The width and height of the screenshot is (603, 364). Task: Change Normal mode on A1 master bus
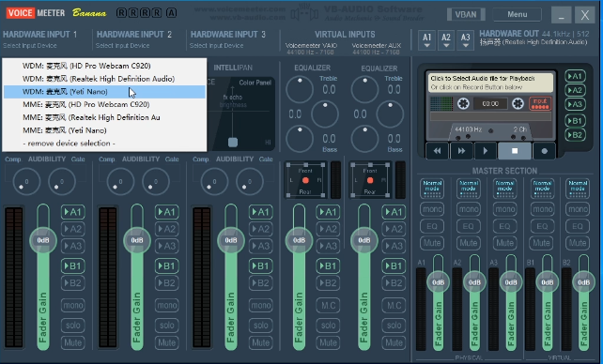pos(432,189)
